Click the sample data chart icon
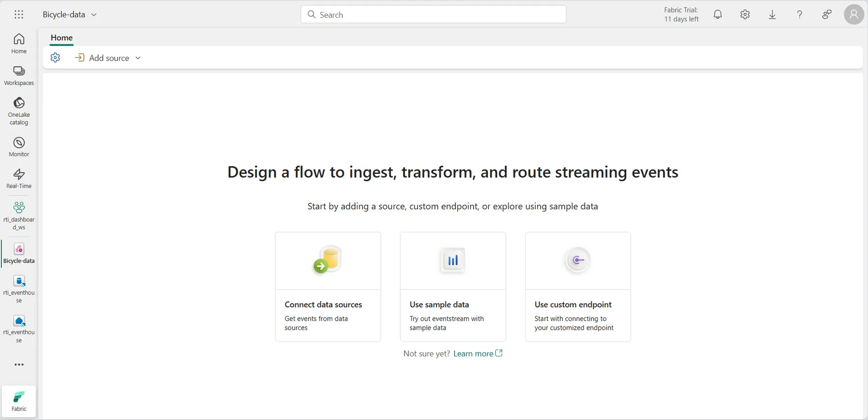Viewport: 868px width, 420px height. 453,261
